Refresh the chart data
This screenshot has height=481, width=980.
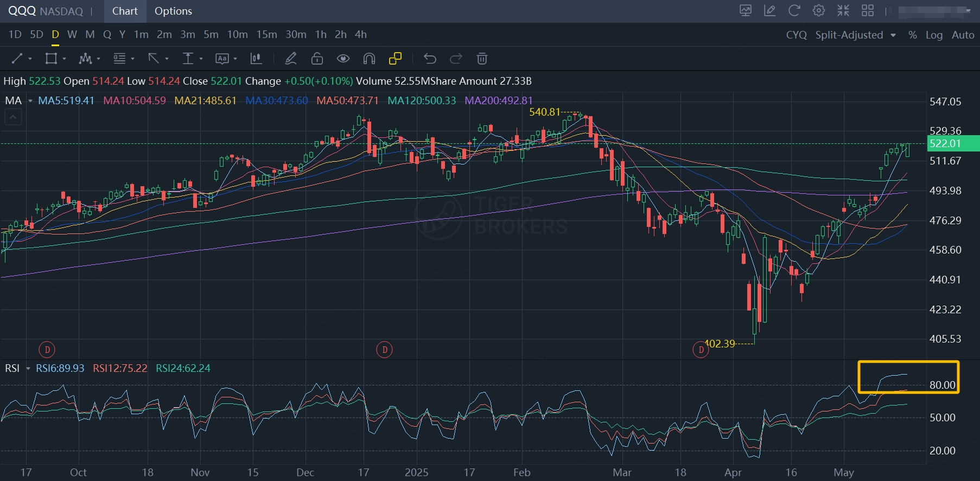[x=794, y=10]
